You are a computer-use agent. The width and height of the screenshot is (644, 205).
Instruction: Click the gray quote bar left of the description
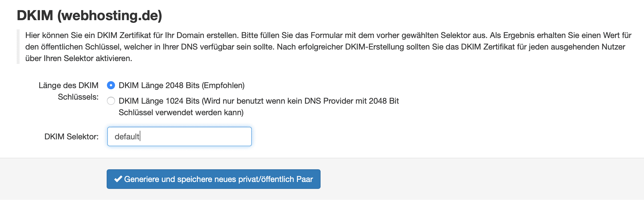tap(18, 47)
